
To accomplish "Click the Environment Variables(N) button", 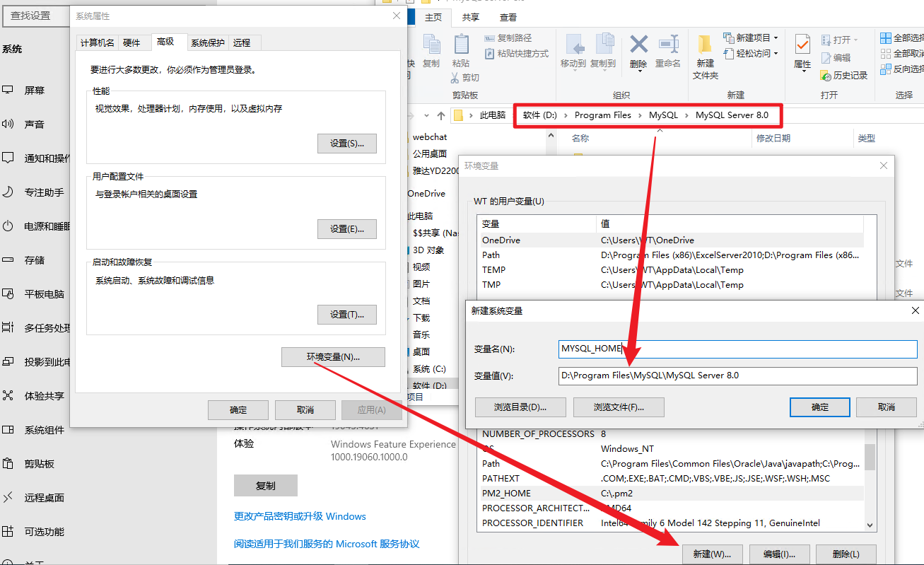I will tap(333, 357).
